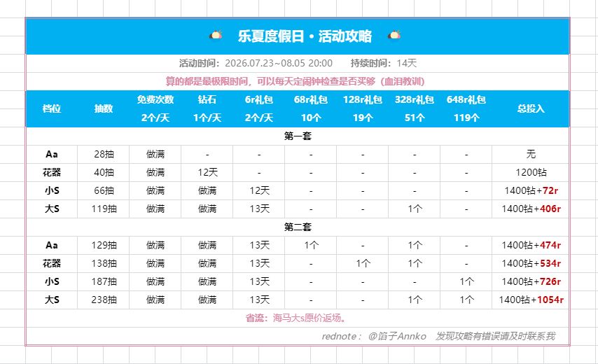Click the 1个 cell under 128r礼包 in 138抽 row
Image resolution: width=598 pixels, height=364 pixels.
[363, 263]
